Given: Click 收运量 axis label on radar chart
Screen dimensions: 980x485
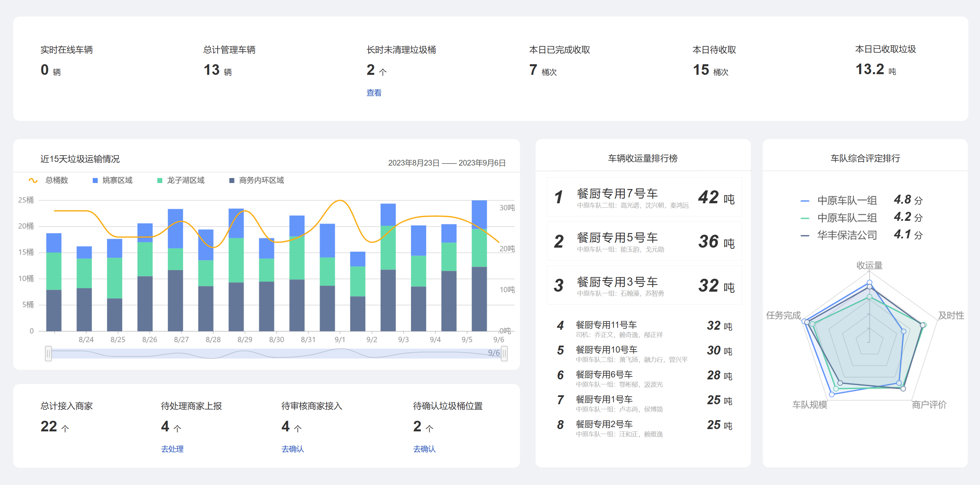Looking at the screenshot, I should tap(869, 265).
